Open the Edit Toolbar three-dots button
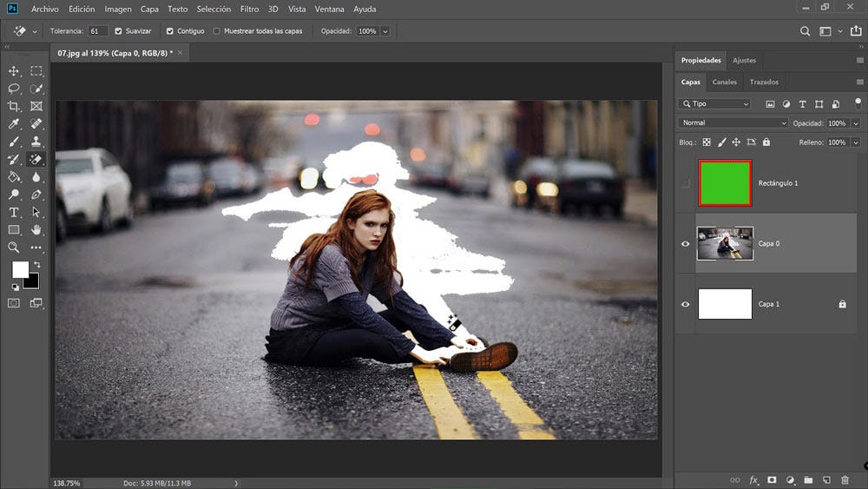Image resolution: width=868 pixels, height=489 pixels. point(36,248)
